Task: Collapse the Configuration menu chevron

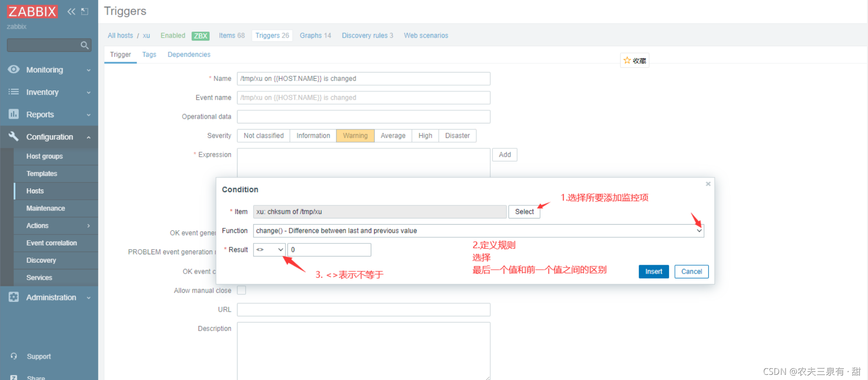Action: [x=89, y=137]
